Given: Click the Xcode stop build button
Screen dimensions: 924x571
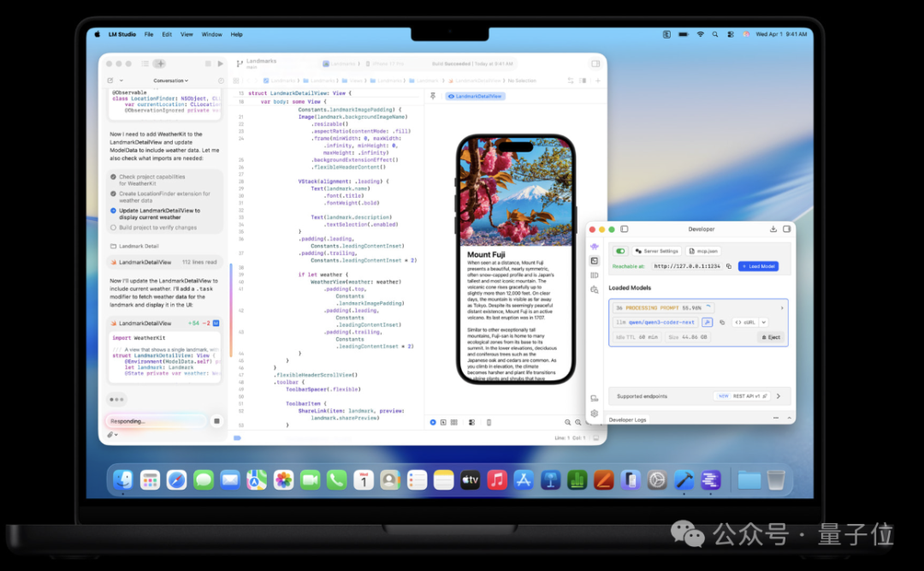Looking at the screenshot, I should click(208, 63).
